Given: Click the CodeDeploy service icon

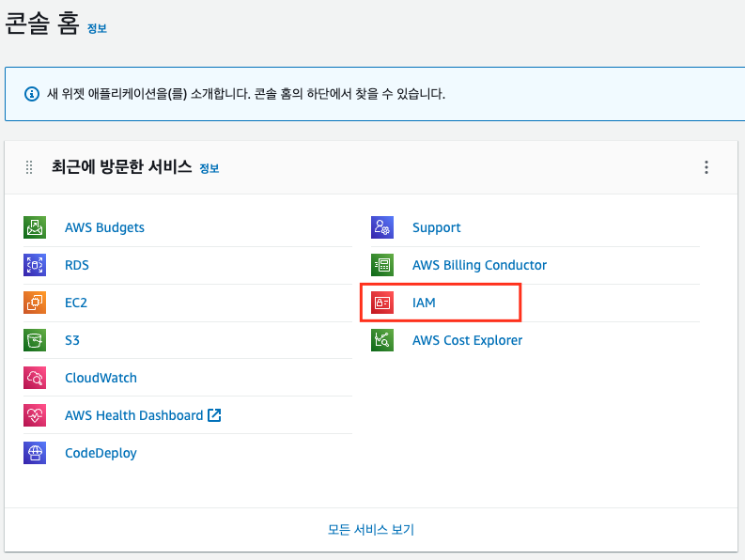Looking at the screenshot, I should tap(35, 453).
